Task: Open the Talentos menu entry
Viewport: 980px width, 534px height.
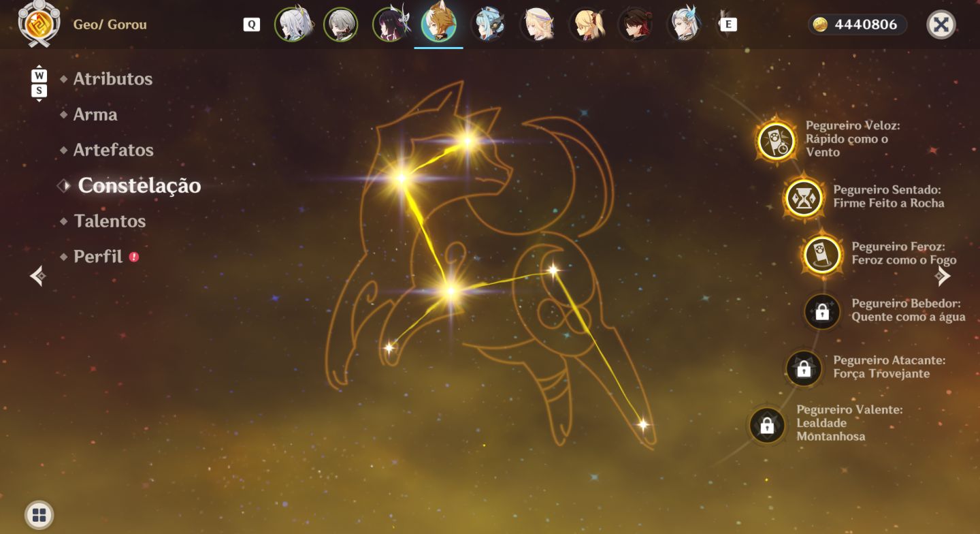Action: point(109,221)
